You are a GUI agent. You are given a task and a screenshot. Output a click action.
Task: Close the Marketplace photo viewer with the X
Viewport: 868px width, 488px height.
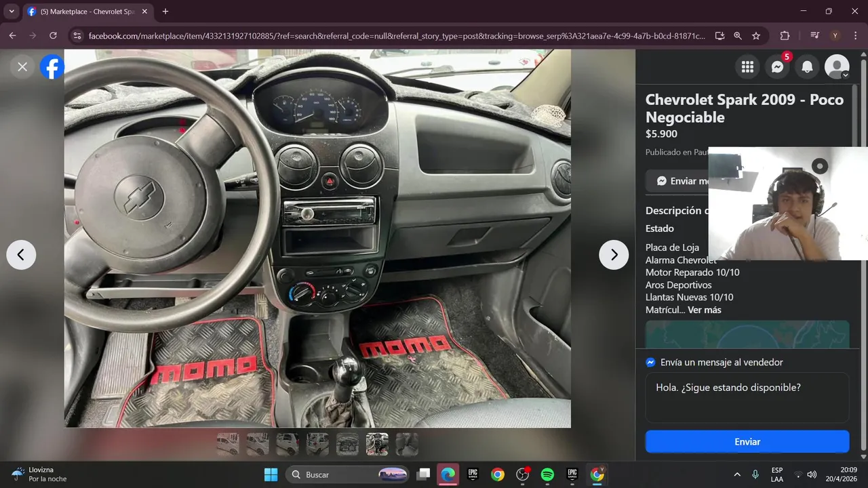click(22, 66)
